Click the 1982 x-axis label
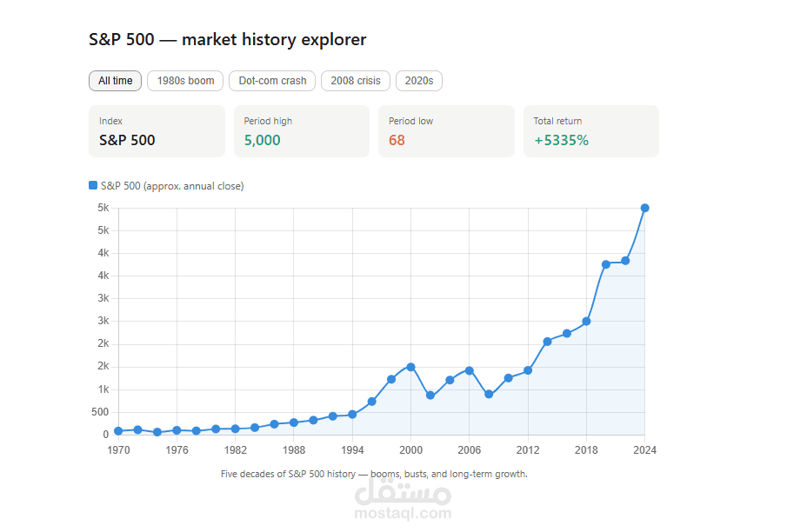 [x=235, y=450]
